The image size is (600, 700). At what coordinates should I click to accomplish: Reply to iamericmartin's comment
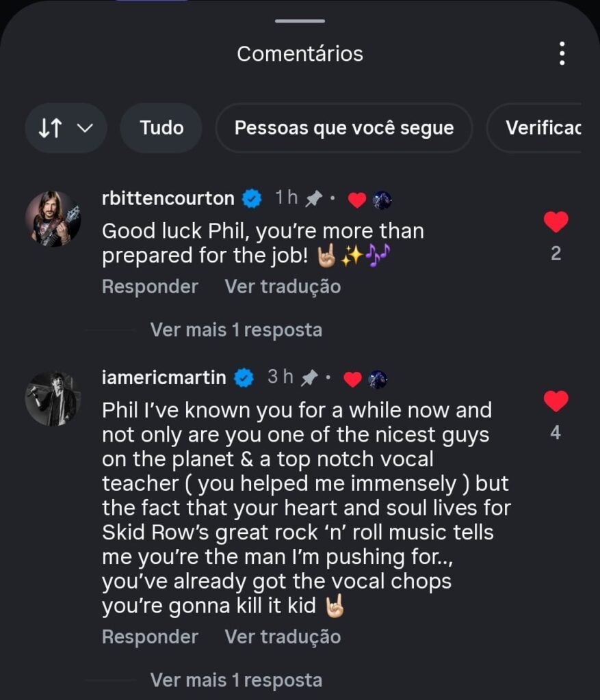click(150, 636)
